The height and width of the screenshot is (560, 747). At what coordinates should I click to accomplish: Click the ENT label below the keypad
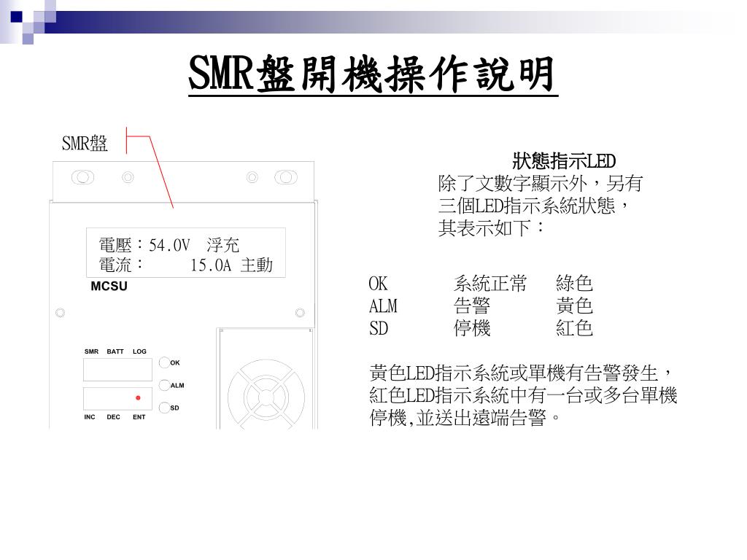pos(139,417)
